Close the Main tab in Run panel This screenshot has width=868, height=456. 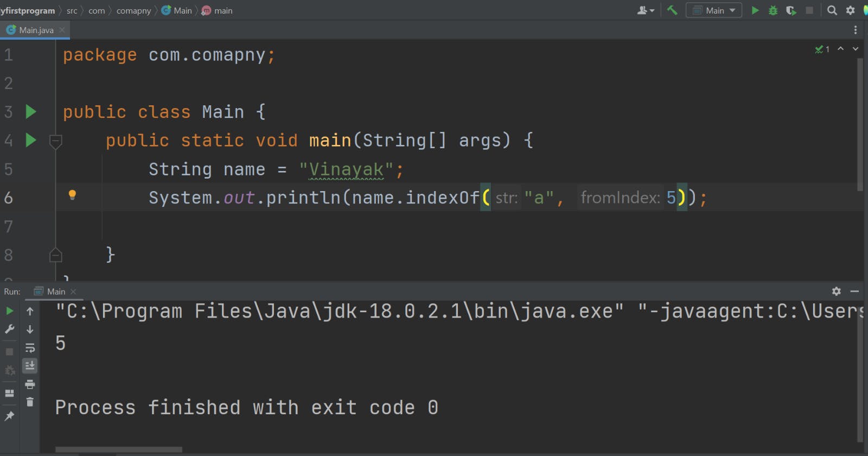click(x=73, y=292)
